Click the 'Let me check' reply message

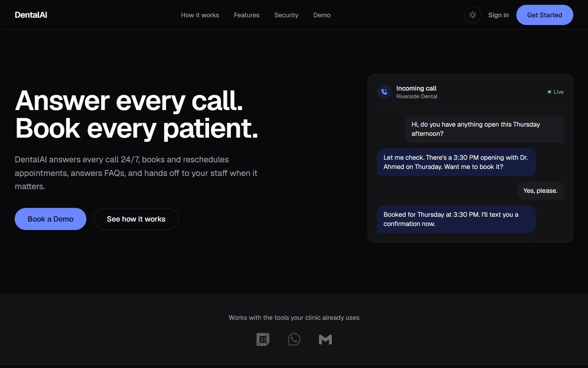tap(456, 162)
